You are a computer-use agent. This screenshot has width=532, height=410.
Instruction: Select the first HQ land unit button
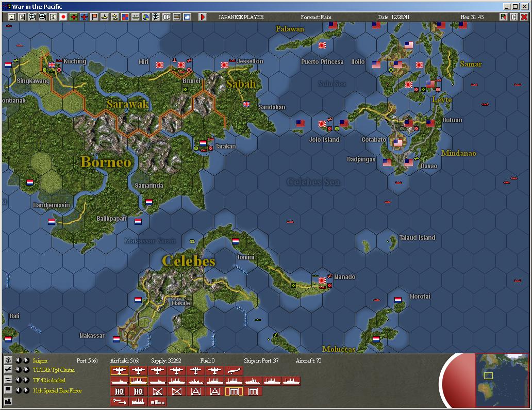(120, 391)
